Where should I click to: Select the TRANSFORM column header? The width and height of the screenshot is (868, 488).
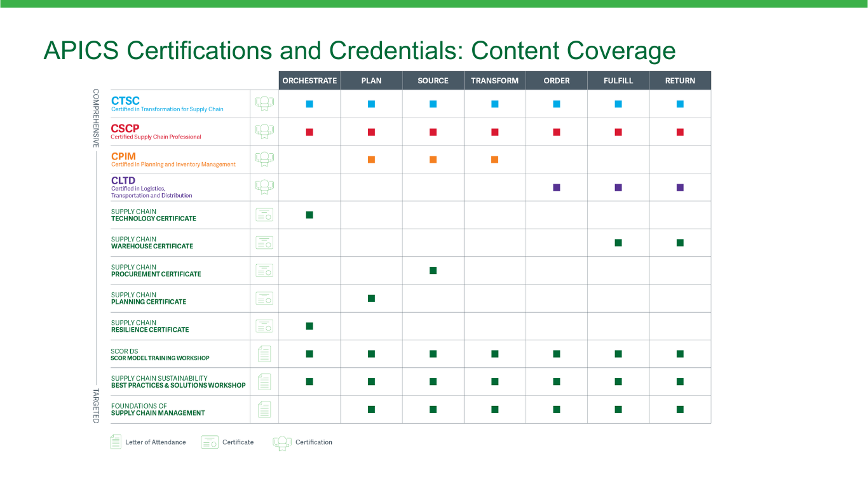click(494, 81)
